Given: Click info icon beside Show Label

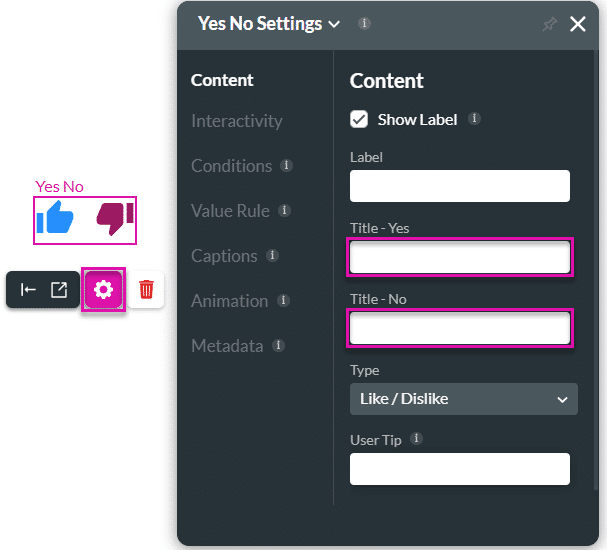Looking at the screenshot, I should coord(474,119).
